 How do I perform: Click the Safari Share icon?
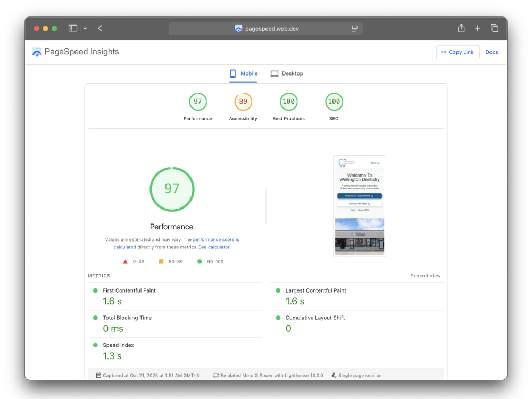tap(461, 28)
